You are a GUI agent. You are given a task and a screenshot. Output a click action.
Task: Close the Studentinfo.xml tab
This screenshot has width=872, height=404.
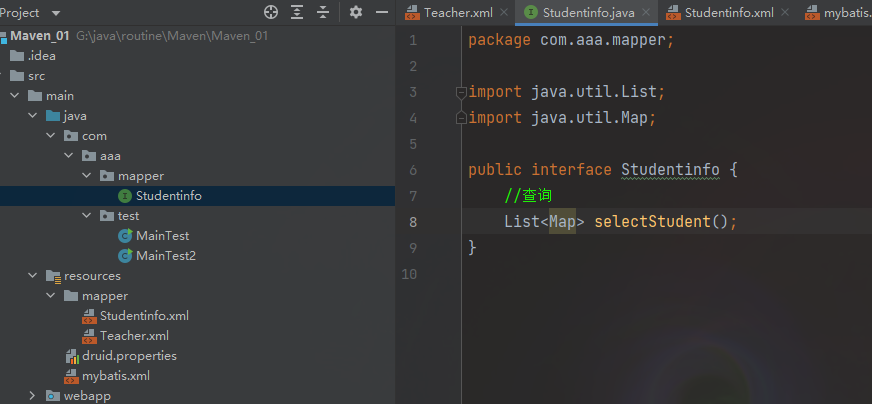coord(785,12)
